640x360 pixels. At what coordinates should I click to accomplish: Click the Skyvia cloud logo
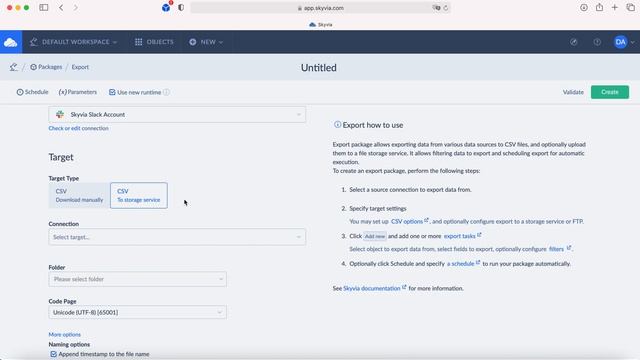point(11,42)
